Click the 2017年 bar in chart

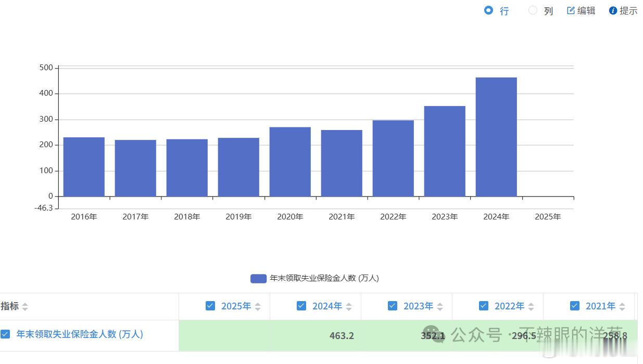(135, 168)
